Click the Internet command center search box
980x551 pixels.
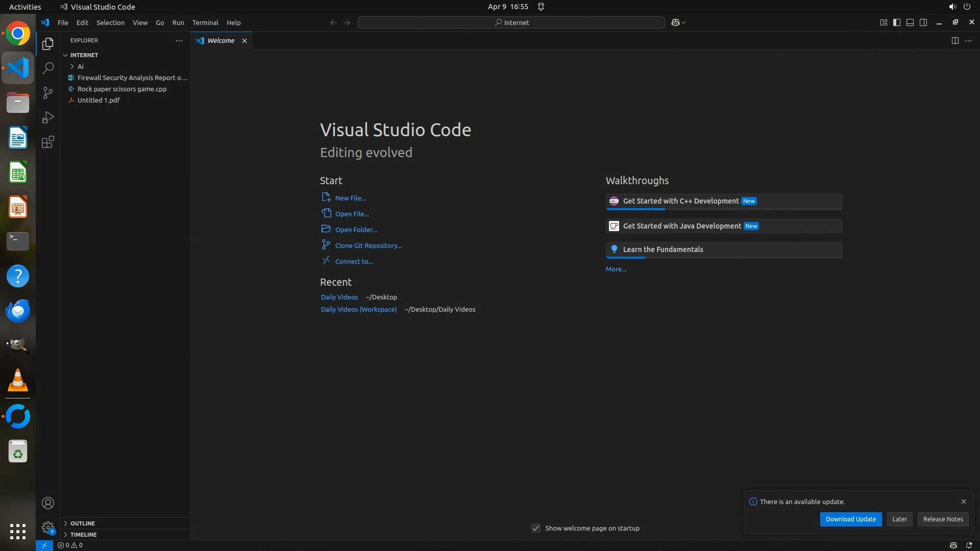coord(511,22)
